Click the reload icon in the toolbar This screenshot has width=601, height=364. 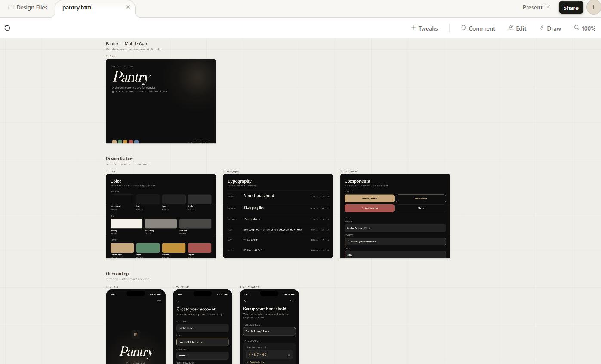7,28
